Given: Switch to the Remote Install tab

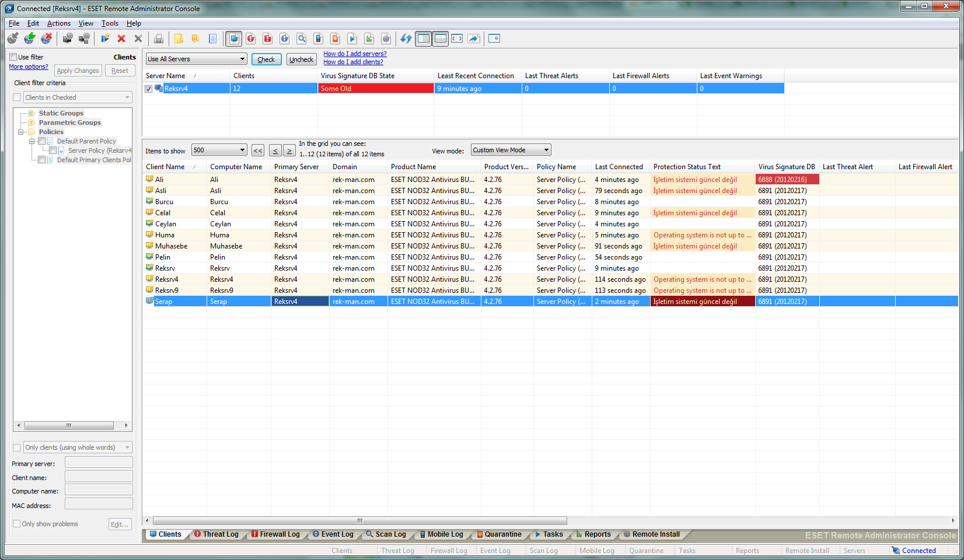Looking at the screenshot, I should [651, 534].
